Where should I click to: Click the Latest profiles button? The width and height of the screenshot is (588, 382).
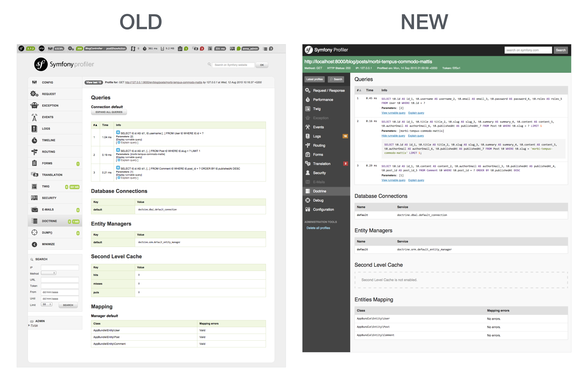pos(314,79)
